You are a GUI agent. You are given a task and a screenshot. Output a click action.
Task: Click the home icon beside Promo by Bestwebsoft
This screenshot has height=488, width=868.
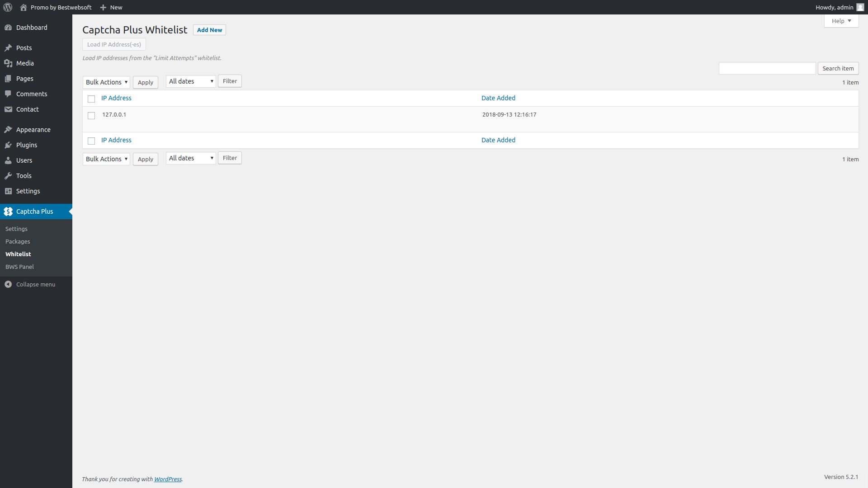[24, 7]
